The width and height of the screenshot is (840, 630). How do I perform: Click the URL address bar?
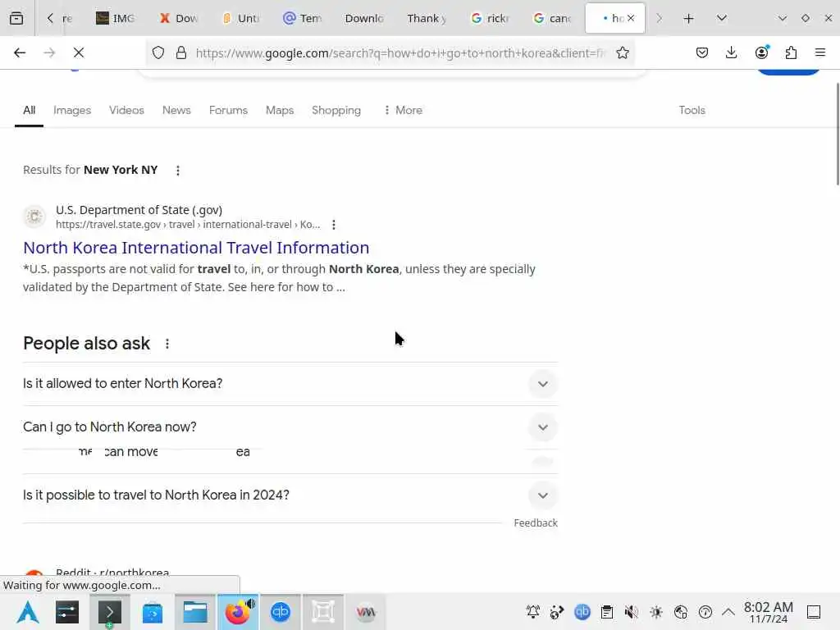pyautogui.click(x=400, y=52)
